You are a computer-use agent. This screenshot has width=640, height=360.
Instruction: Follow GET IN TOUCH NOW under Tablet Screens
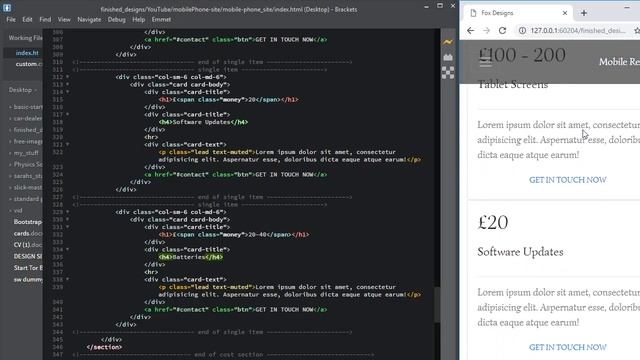point(568,180)
